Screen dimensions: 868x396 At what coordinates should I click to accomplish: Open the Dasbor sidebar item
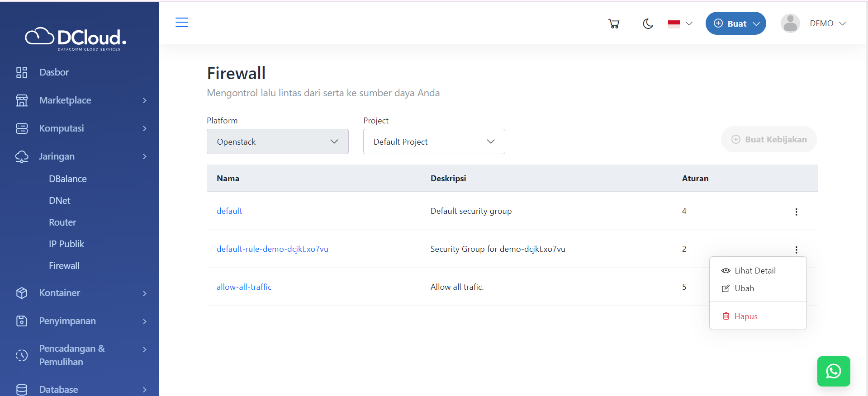point(54,72)
